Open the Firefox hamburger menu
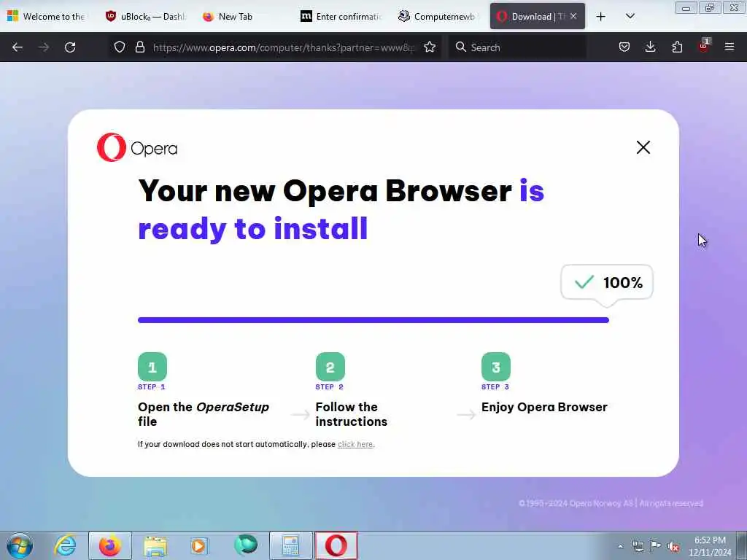The height and width of the screenshot is (560, 747). (729, 47)
